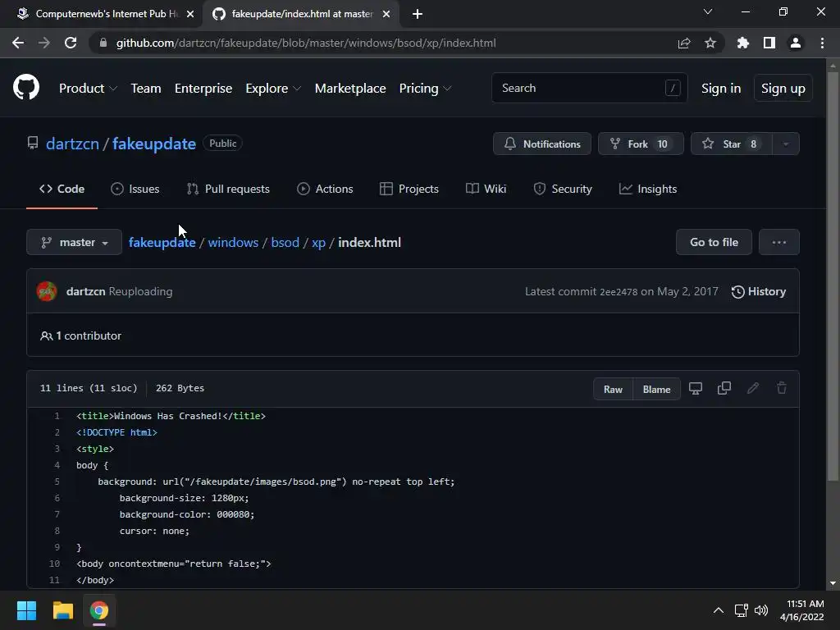The width and height of the screenshot is (840, 630).
Task: Click the Sign in link
Action: 721,89
